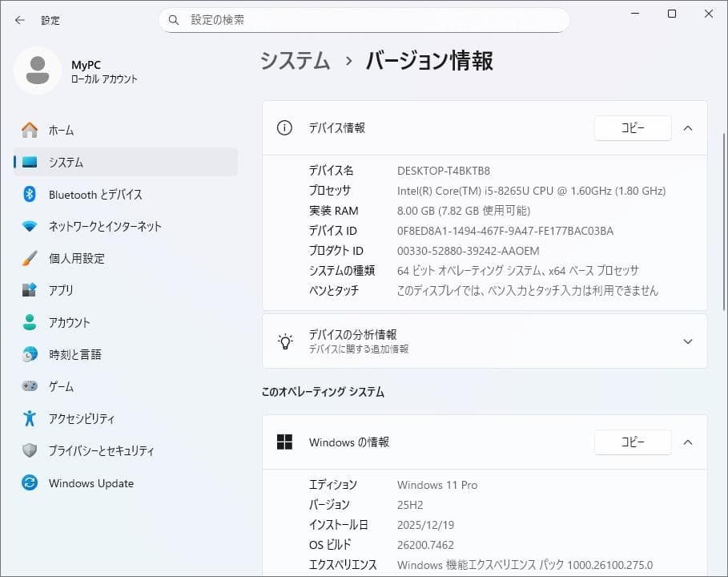Click コピー button for Windows の情報

click(633, 442)
